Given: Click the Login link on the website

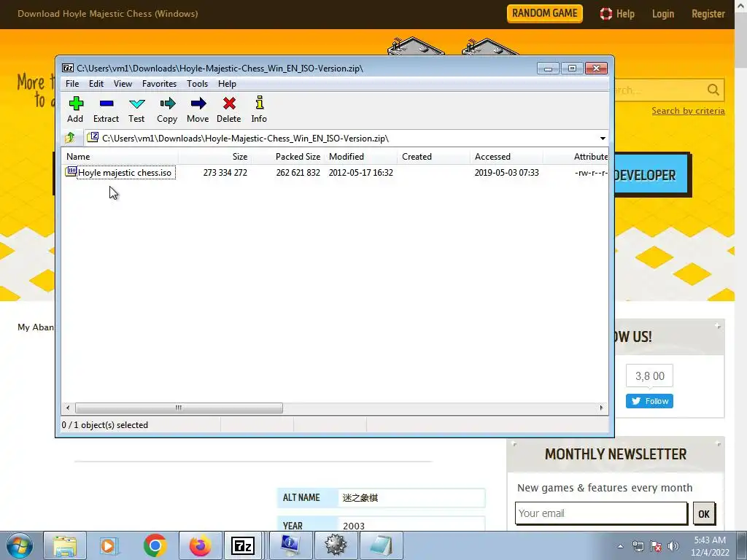Looking at the screenshot, I should [662, 14].
